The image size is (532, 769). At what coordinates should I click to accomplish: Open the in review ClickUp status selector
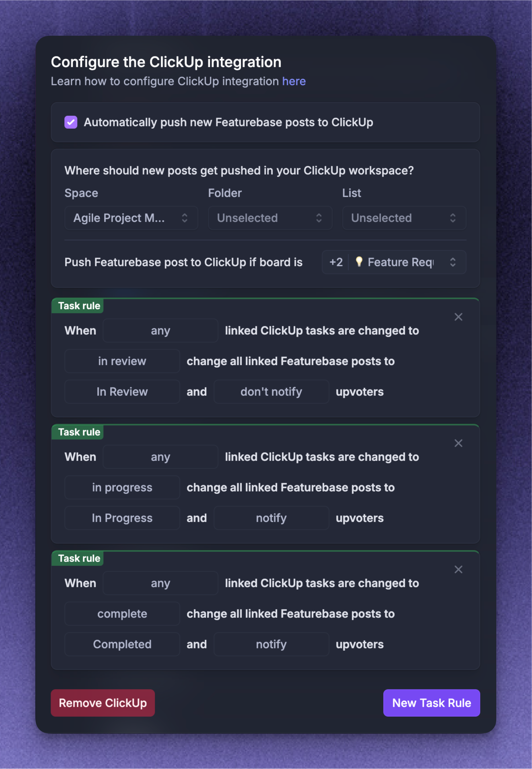[x=122, y=361]
